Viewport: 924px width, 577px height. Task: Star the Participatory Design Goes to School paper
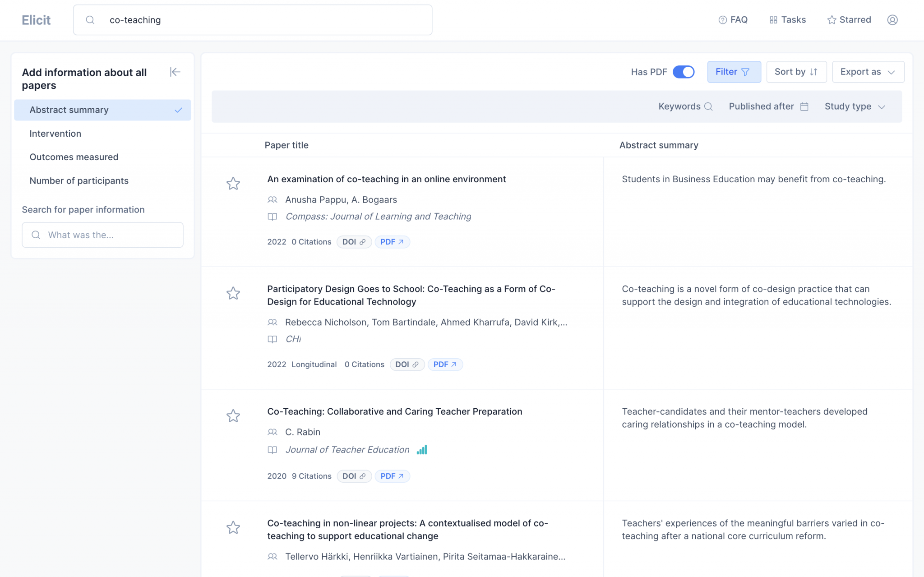(233, 294)
